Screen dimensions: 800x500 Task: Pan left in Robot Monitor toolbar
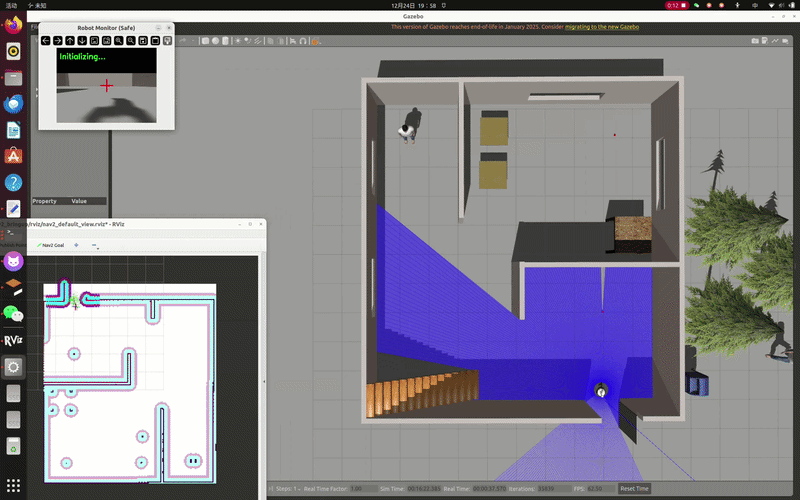pos(45,40)
